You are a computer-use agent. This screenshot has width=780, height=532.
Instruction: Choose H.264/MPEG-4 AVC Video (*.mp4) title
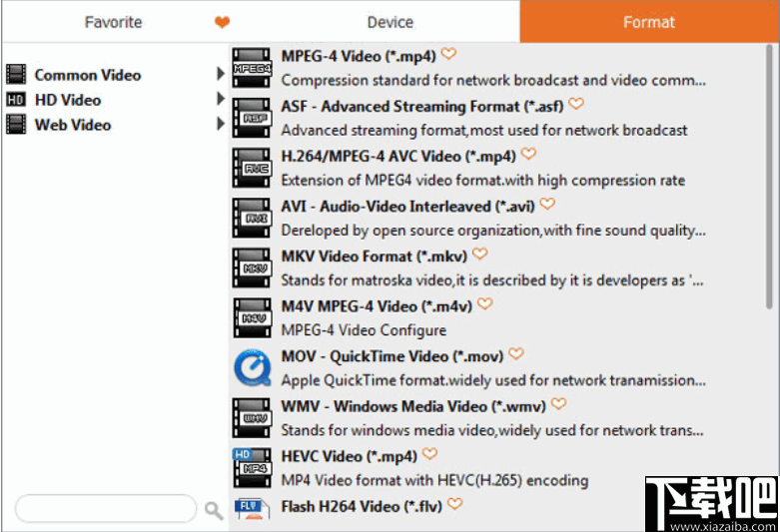[398, 157]
